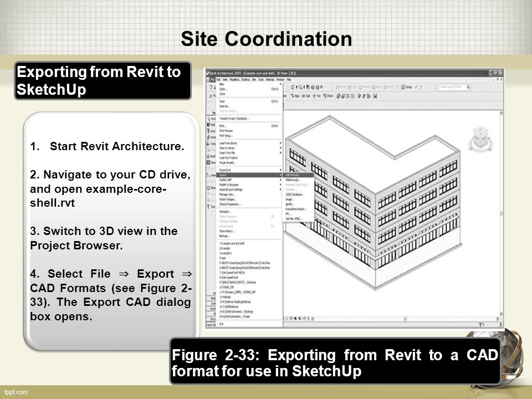Open the Edit menu
532x399 pixels.
[219, 79]
